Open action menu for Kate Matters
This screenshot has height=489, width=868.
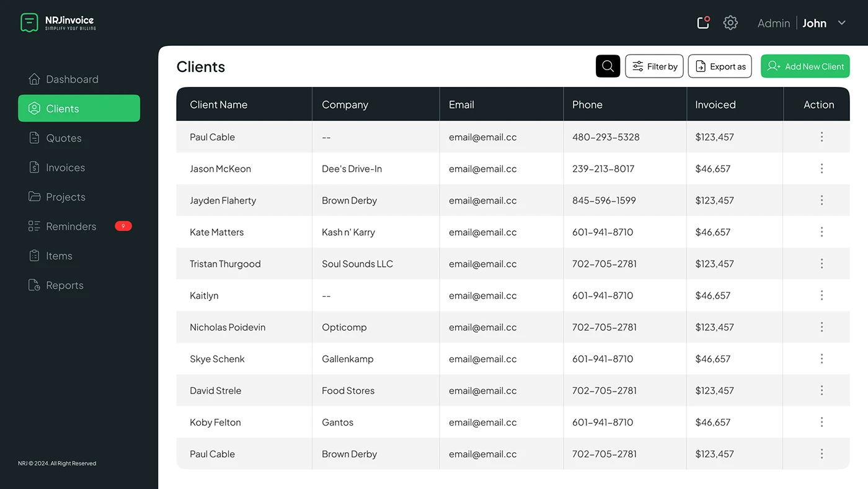[x=821, y=232]
